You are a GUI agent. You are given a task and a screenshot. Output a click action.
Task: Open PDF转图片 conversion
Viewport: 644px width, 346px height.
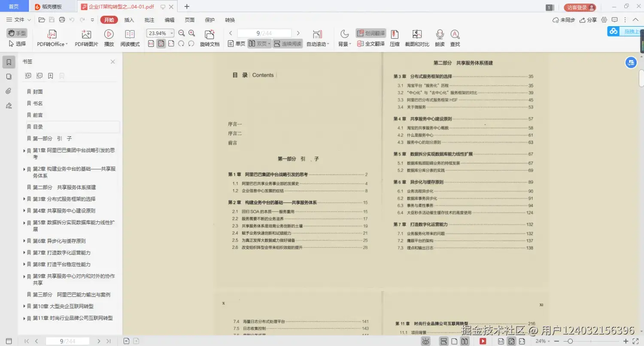coord(86,38)
